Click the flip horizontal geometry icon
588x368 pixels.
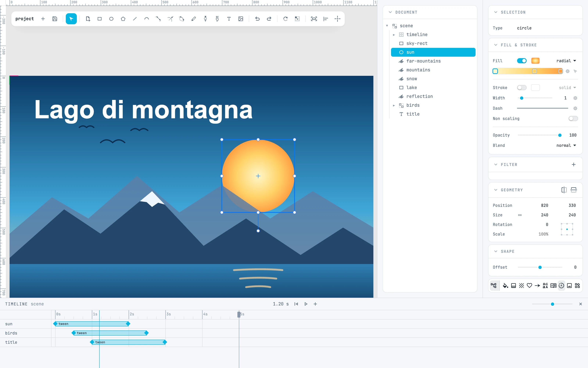(x=564, y=190)
